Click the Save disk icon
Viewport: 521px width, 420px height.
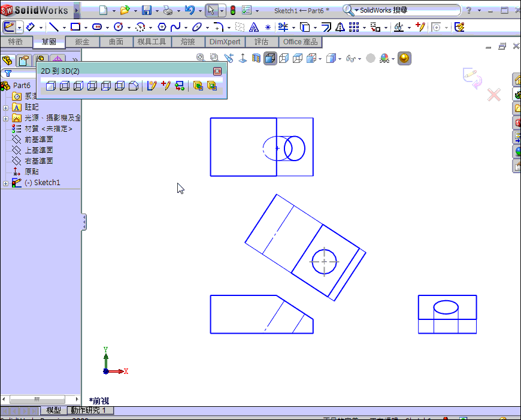(147, 10)
